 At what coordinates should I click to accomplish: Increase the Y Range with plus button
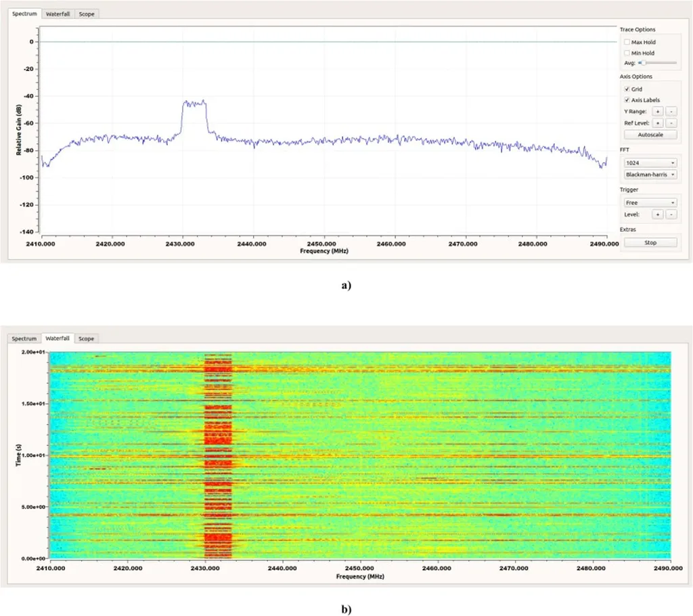point(657,111)
